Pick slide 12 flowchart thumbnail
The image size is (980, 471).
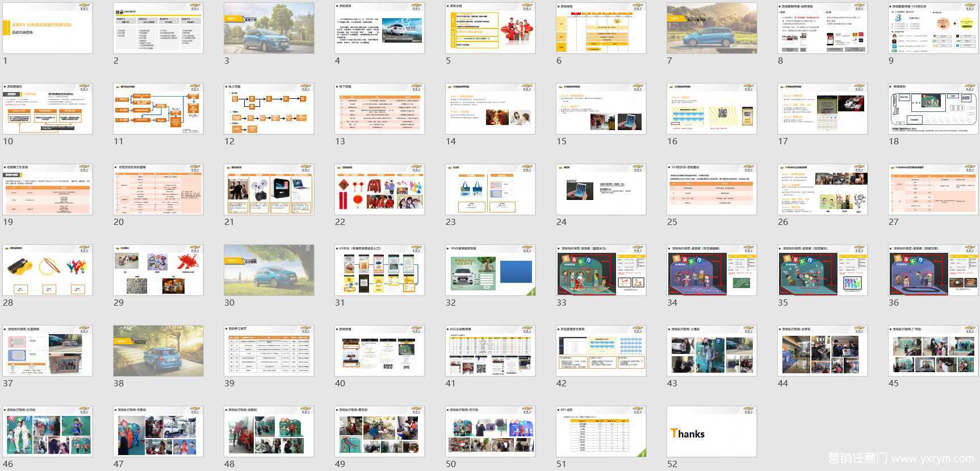[269, 109]
